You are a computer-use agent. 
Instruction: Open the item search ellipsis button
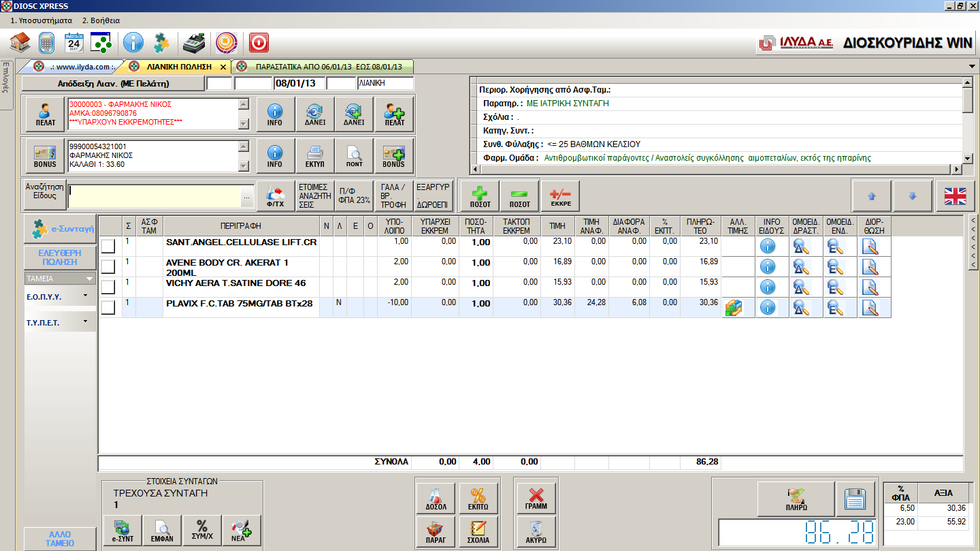tap(247, 197)
